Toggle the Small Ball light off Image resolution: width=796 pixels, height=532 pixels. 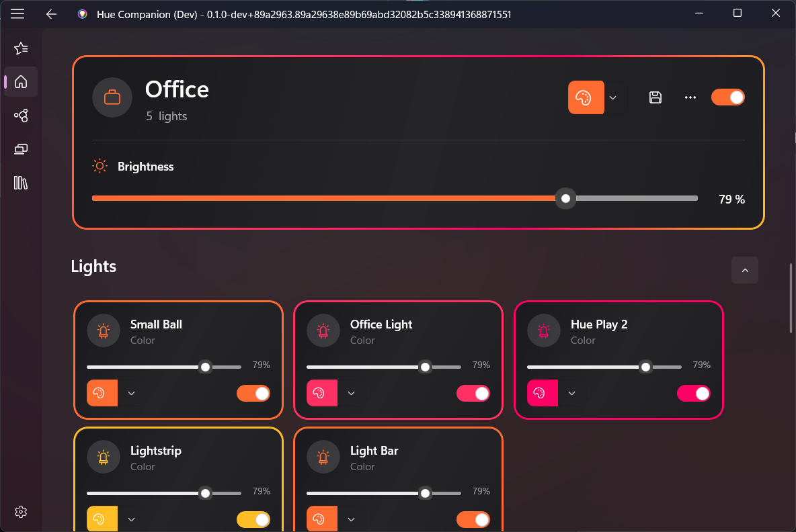pyautogui.click(x=253, y=393)
